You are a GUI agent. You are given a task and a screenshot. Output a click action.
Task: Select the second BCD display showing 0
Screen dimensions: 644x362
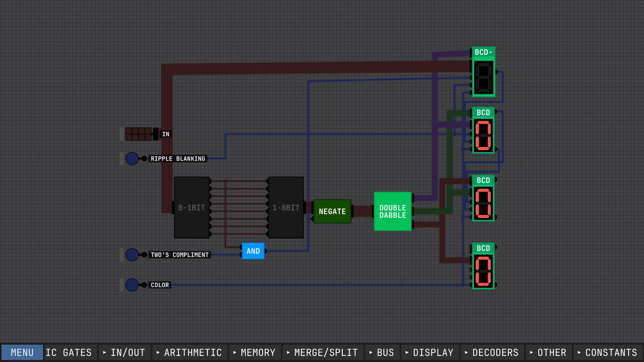[483, 130]
